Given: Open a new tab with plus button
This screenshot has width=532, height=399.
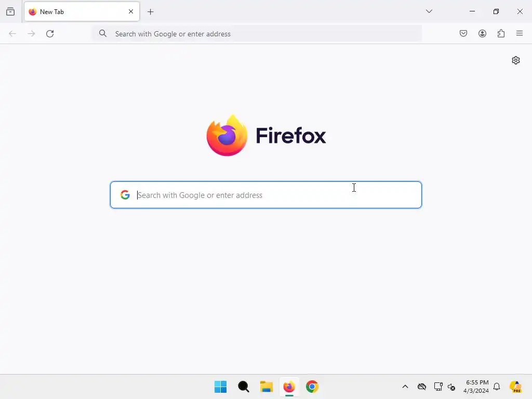Looking at the screenshot, I should [x=151, y=12].
